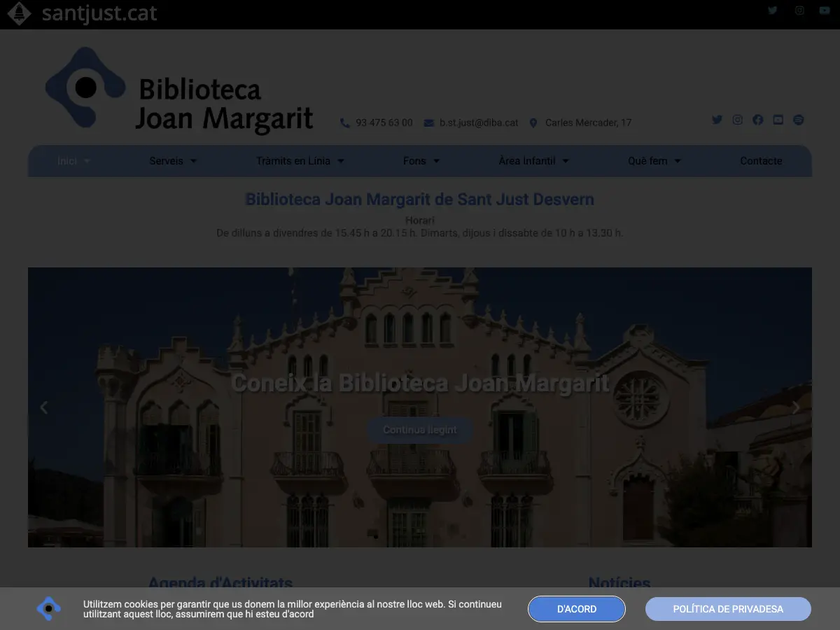
Task: Open YouTube link in the top black bar
Action: [x=824, y=10]
